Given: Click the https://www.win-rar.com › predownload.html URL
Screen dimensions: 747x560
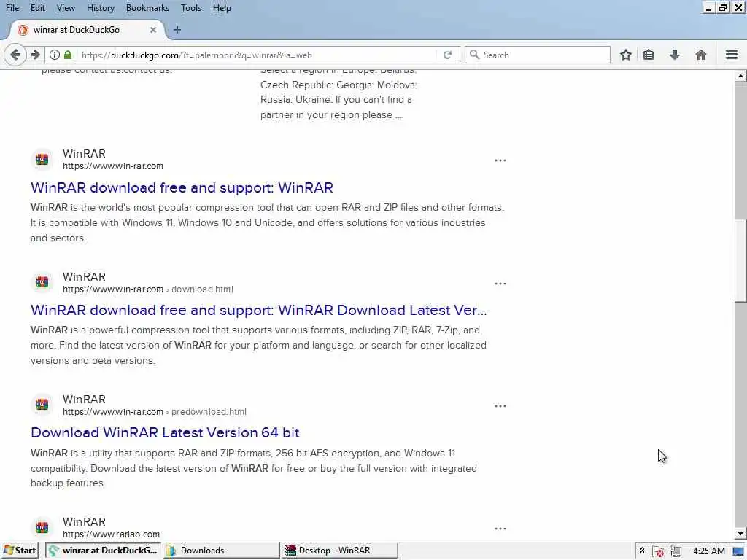Looking at the screenshot, I should 155,412.
